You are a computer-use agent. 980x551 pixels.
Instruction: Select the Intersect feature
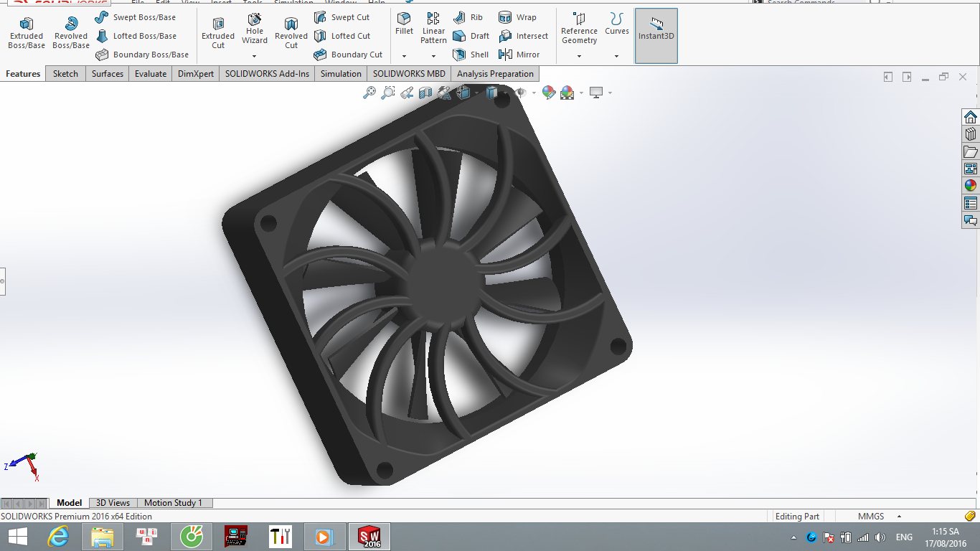tap(523, 36)
